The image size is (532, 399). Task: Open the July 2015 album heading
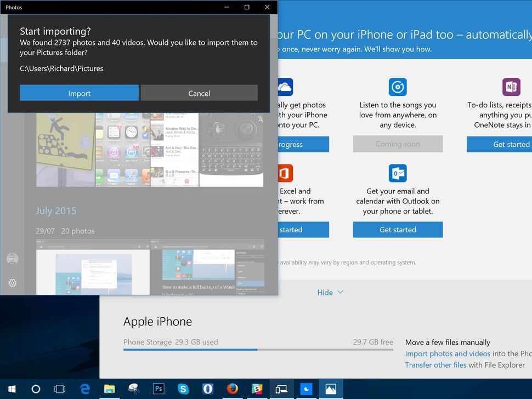pos(56,210)
